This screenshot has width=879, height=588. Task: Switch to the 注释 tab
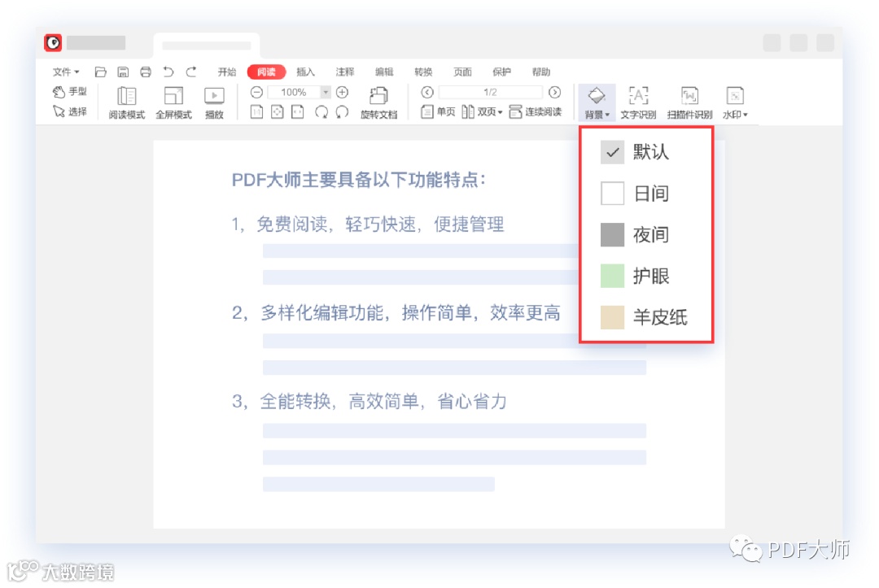(x=345, y=72)
